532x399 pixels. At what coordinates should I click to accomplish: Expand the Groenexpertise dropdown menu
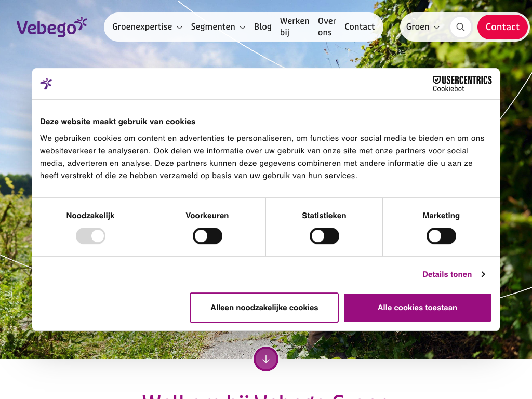point(147,27)
